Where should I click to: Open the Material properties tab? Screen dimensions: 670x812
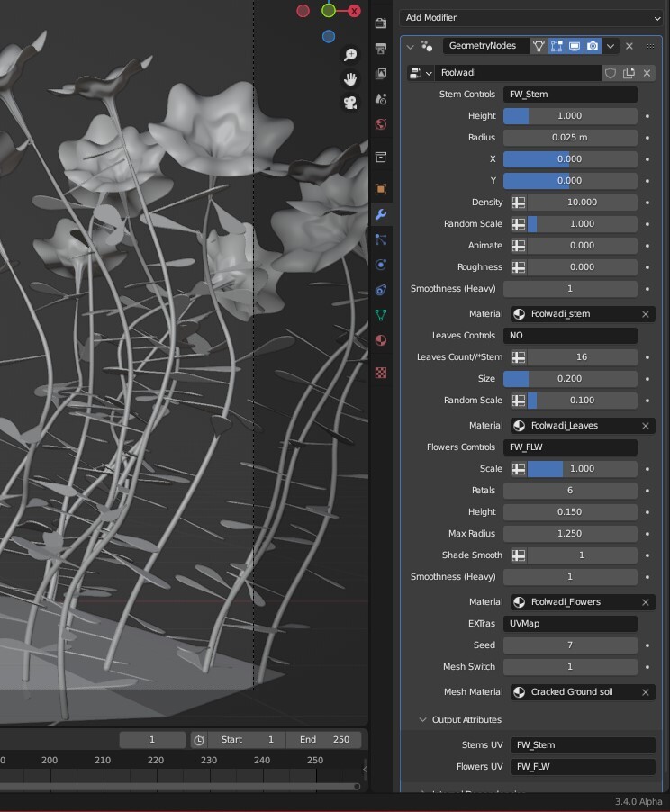pos(381,340)
